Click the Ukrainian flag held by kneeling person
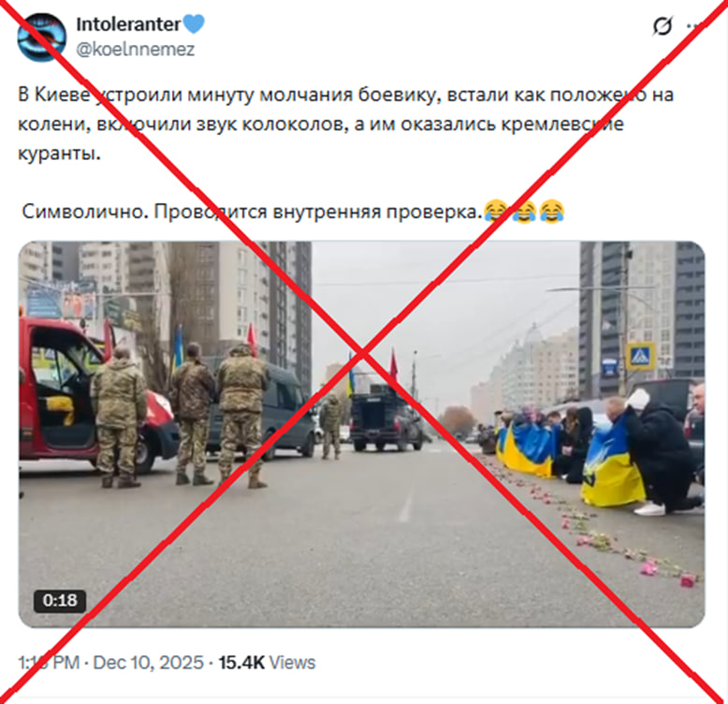 611,464
